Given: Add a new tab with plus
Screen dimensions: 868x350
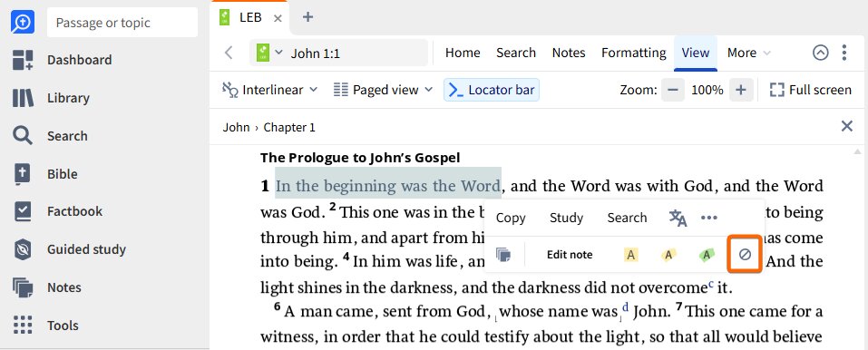Looking at the screenshot, I should pyautogui.click(x=307, y=17).
